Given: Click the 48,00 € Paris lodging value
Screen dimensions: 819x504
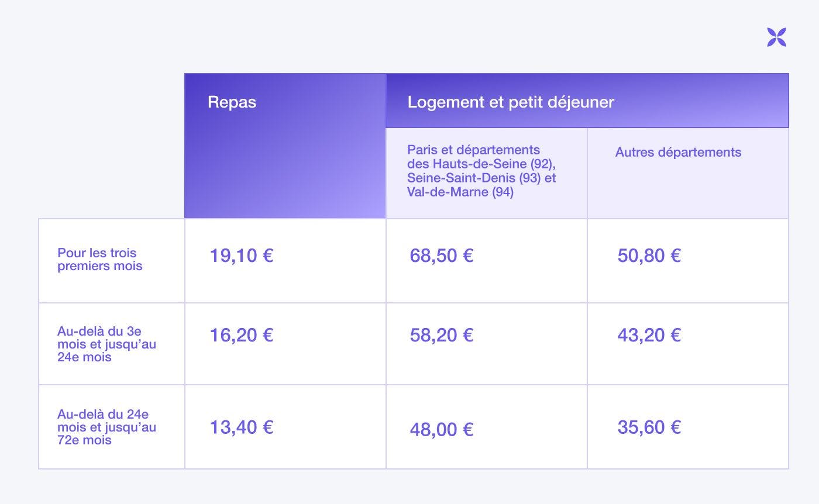Looking at the screenshot, I should point(442,430).
